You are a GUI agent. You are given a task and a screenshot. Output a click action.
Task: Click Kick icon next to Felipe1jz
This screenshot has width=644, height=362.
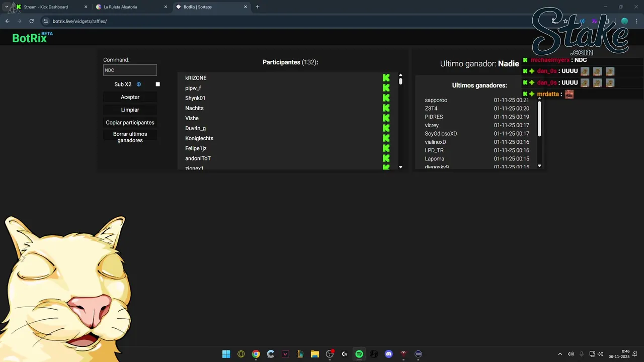(386, 148)
